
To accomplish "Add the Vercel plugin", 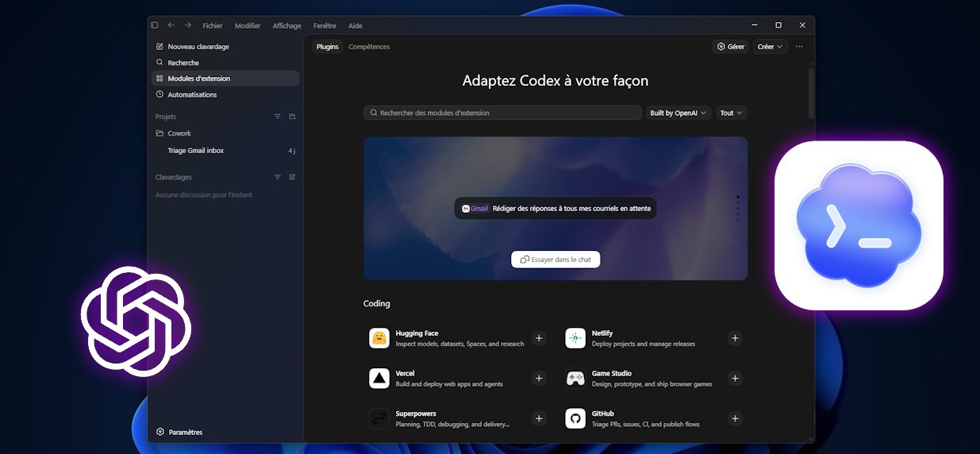I will click(539, 379).
